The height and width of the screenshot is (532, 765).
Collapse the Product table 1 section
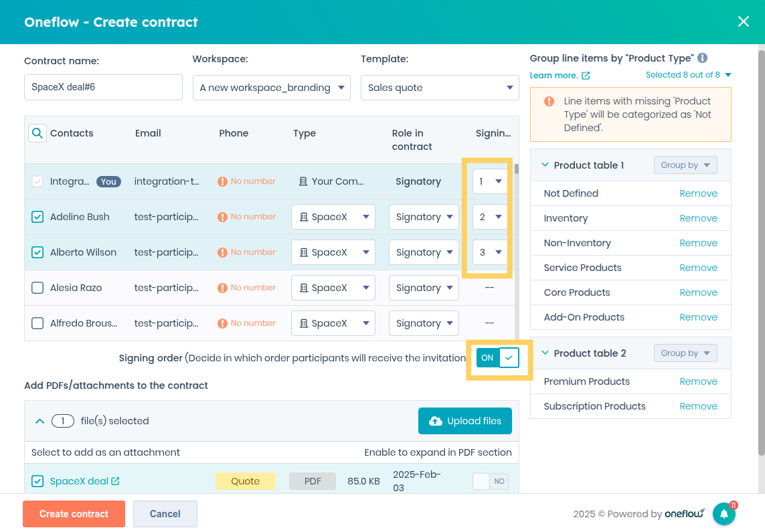(x=545, y=165)
